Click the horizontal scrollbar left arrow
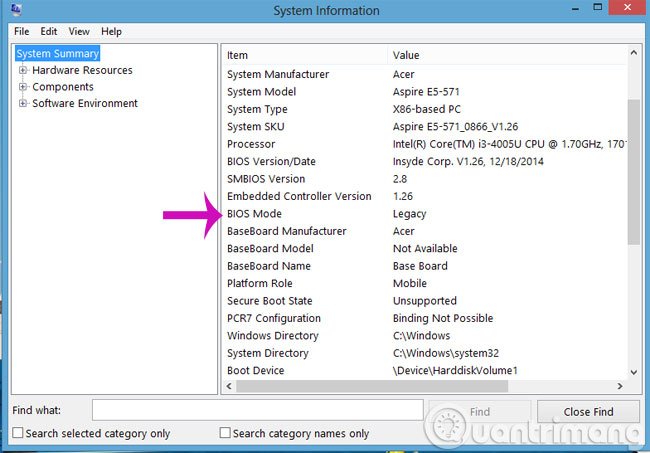This screenshot has height=453, width=650. click(229, 386)
